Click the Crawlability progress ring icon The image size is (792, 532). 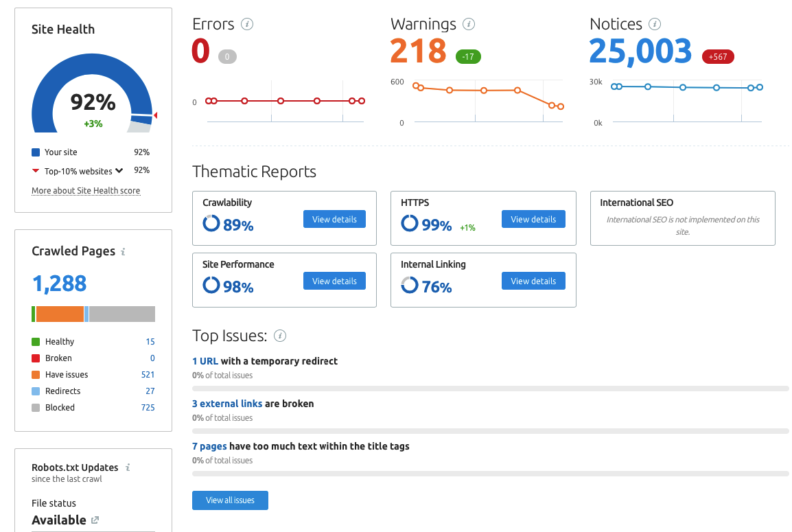[211, 223]
